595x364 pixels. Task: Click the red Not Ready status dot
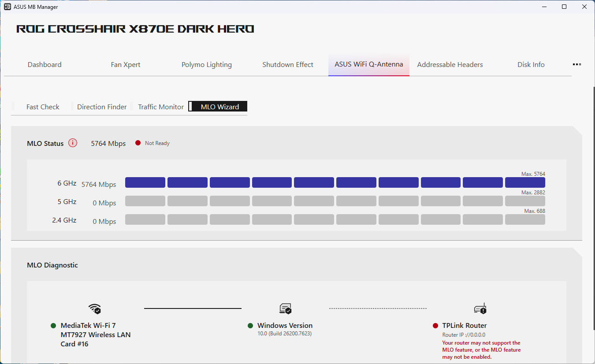click(138, 143)
